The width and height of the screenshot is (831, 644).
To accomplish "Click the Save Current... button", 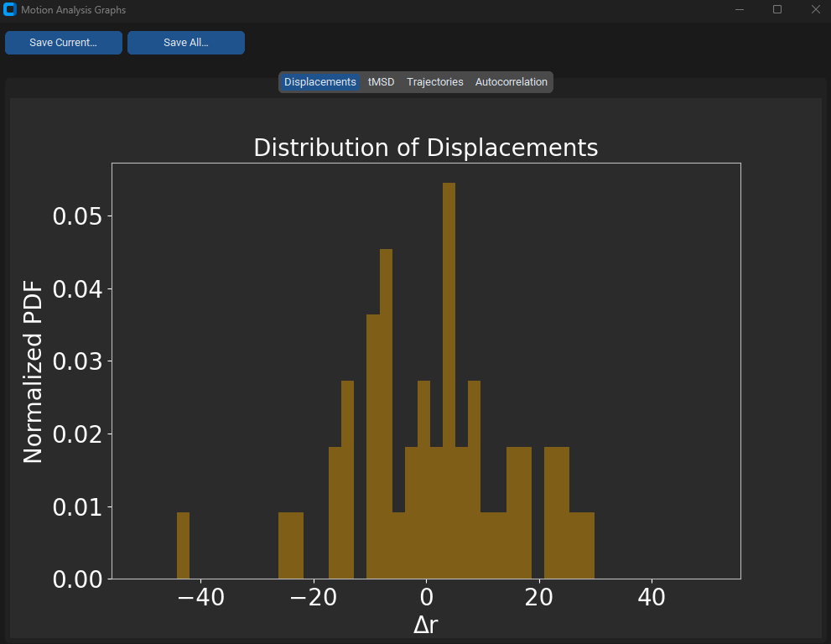I will (x=64, y=43).
